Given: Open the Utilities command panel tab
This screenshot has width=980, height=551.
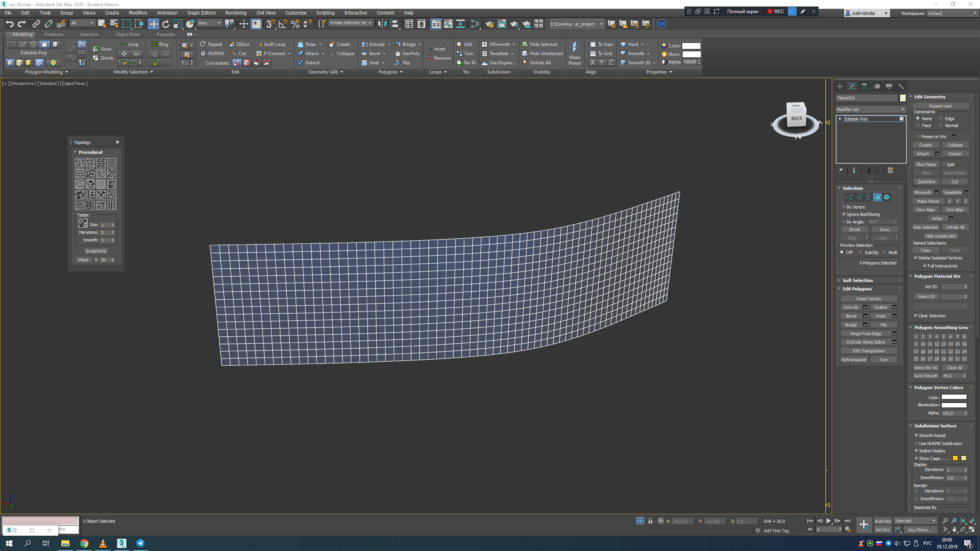Looking at the screenshot, I should pyautogui.click(x=901, y=86).
